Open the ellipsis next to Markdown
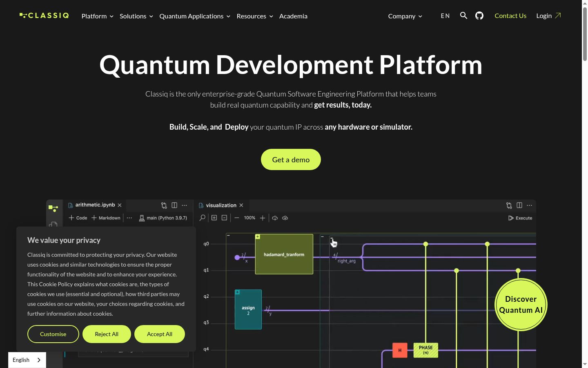 click(129, 218)
